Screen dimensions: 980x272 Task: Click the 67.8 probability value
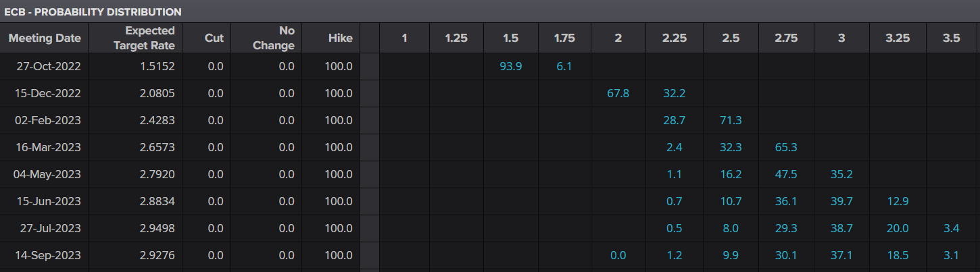coord(618,93)
